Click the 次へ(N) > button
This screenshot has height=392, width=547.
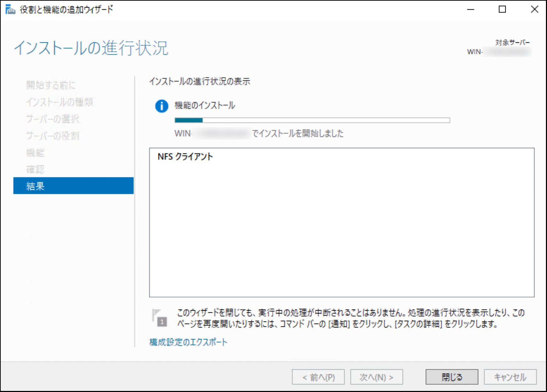pos(376,377)
